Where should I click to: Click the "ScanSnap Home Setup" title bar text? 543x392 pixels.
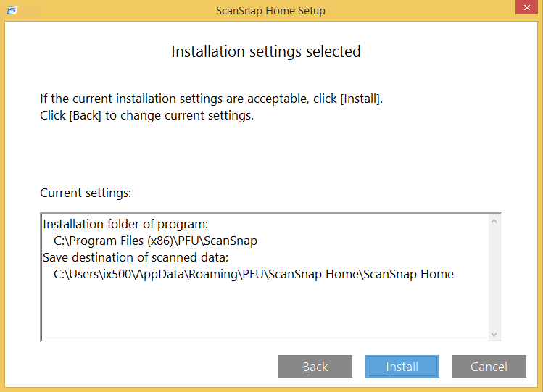(270, 11)
